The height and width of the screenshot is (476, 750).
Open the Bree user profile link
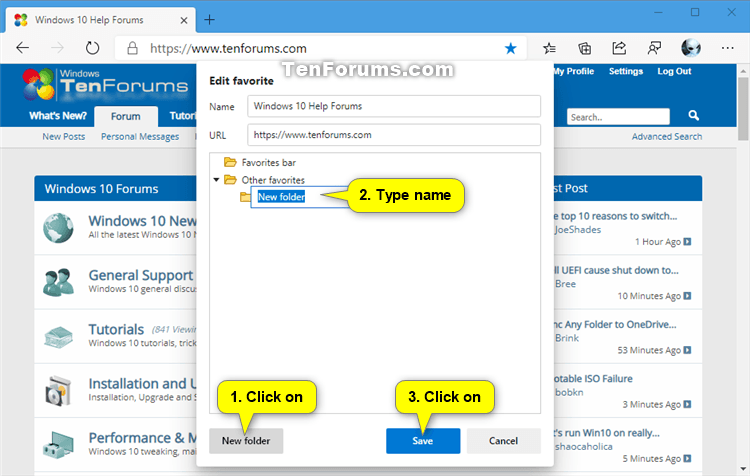[565, 284]
